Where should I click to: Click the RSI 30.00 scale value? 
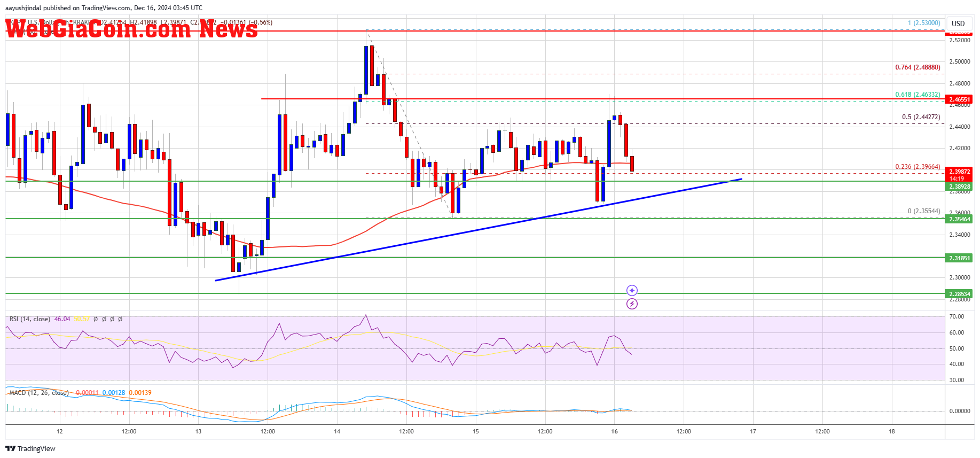click(x=957, y=381)
